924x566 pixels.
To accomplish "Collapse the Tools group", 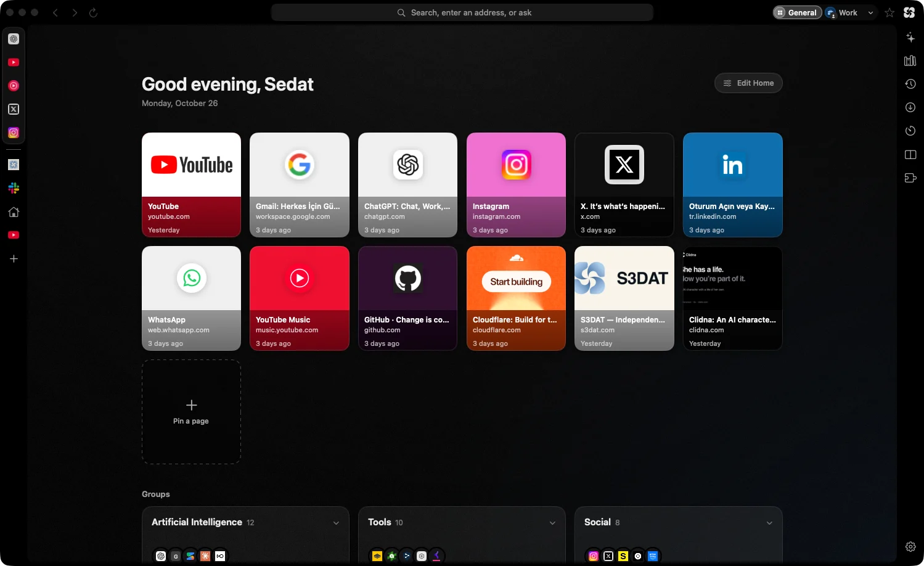I will pos(552,523).
